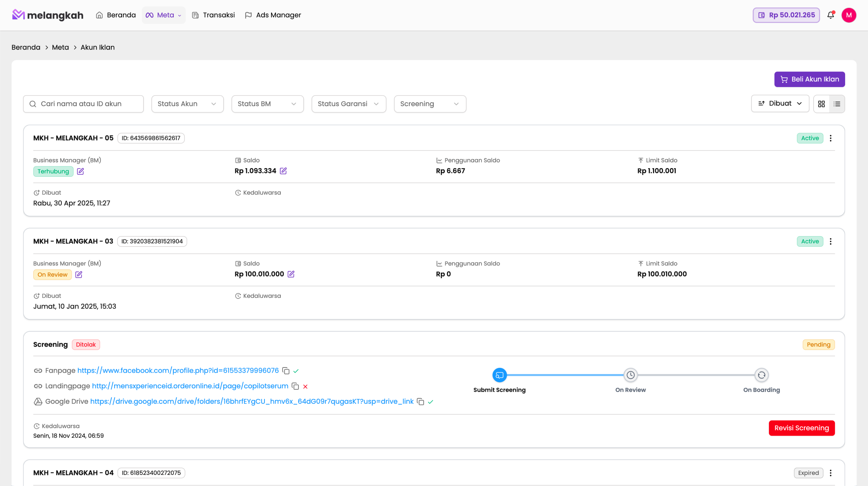Open the Transaksi menu item
The image size is (868, 486).
(x=213, y=15)
